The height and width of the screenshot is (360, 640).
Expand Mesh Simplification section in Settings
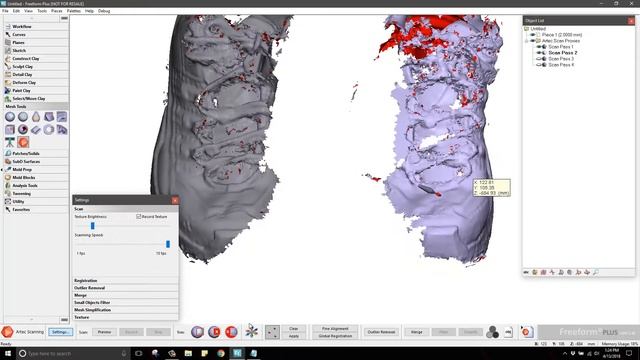tap(125, 310)
